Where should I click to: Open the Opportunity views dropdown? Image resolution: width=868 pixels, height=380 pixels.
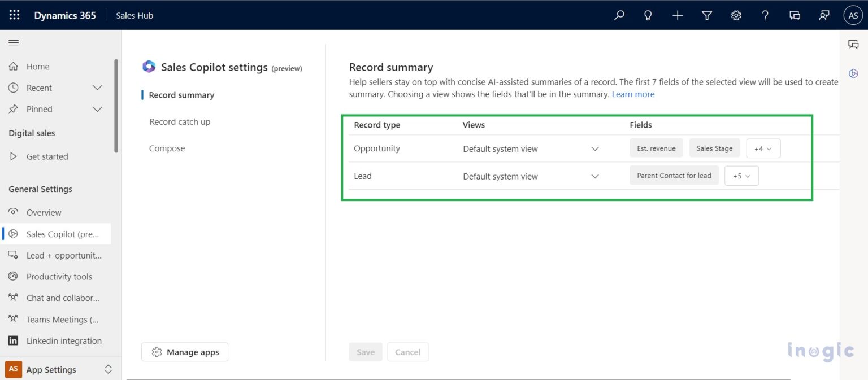point(594,148)
